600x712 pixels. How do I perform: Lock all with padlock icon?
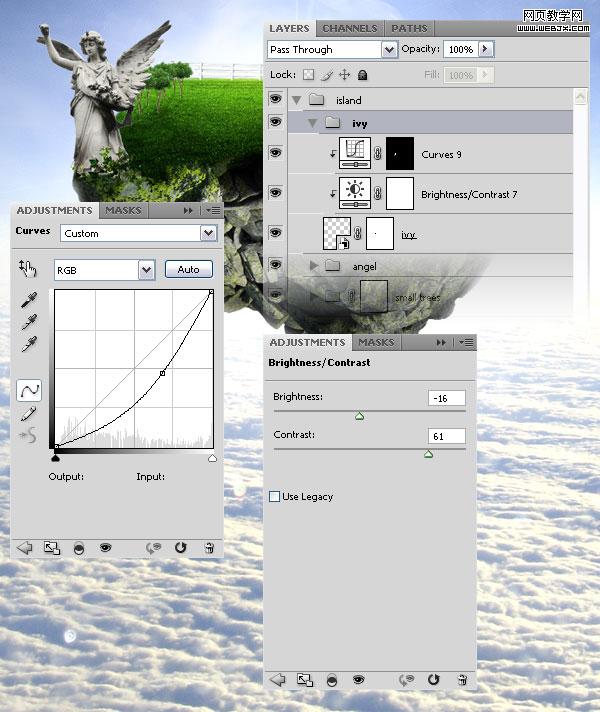pyautogui.click(x=362, y=75)
